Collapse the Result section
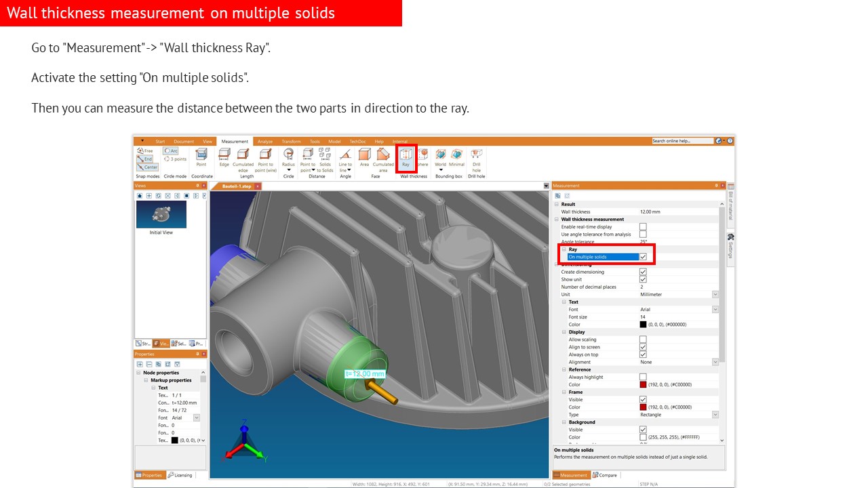The height and width of the screenshot is (488, 868). pyautogui.click(x=557, y=204)
